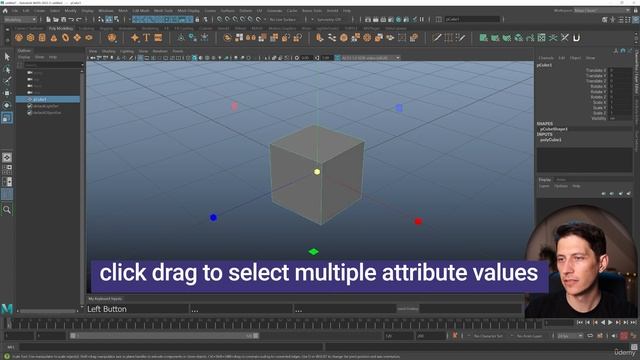Switch to the Poly Modeling shelf tab

pos(61,29)
